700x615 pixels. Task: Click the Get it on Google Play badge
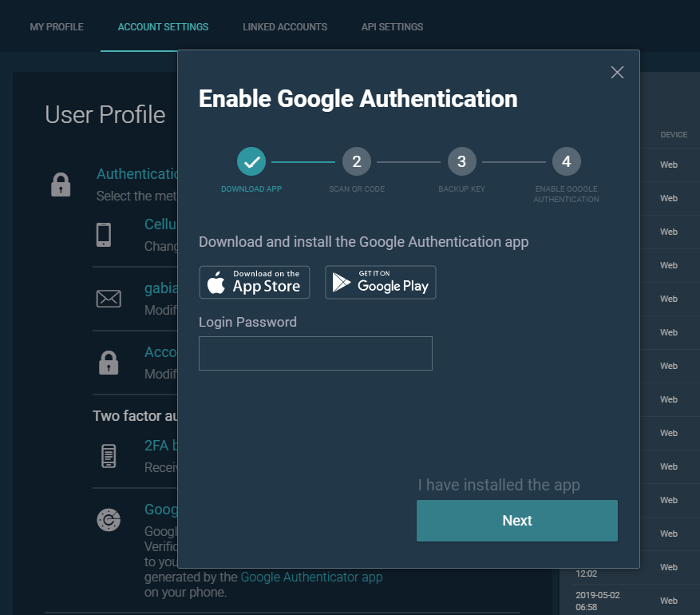pos(381,282)
